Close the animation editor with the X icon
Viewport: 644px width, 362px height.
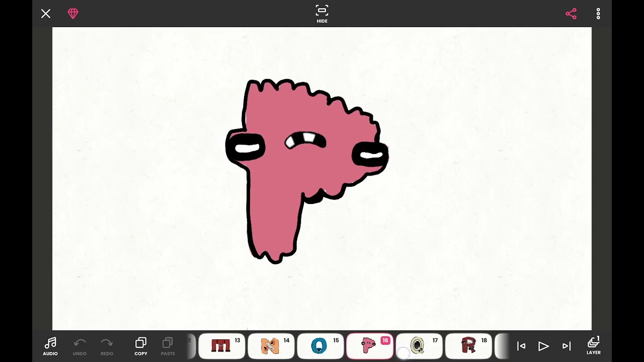click(x=46, y=14)
